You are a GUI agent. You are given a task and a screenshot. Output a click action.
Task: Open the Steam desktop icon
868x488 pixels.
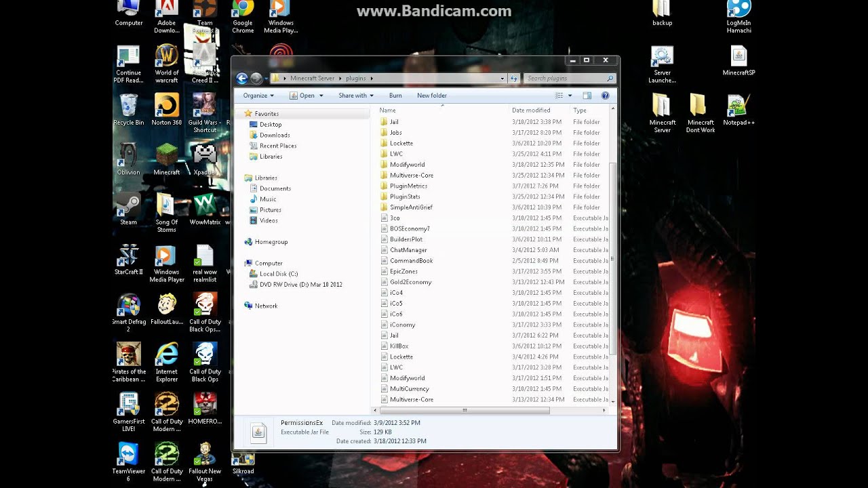coord(128,209)
